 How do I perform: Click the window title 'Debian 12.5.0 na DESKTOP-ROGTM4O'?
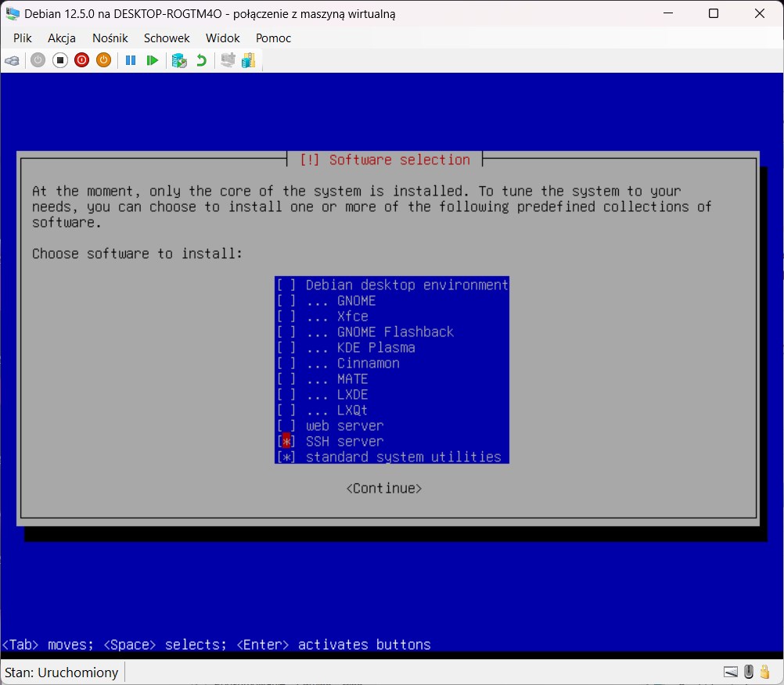tap(210, 14)
